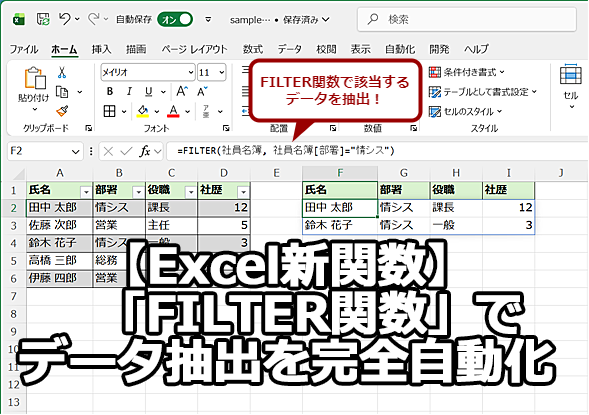Switch to the 数式 tab
Viewport: 589px width, 415px height.
tap(253, 49)
